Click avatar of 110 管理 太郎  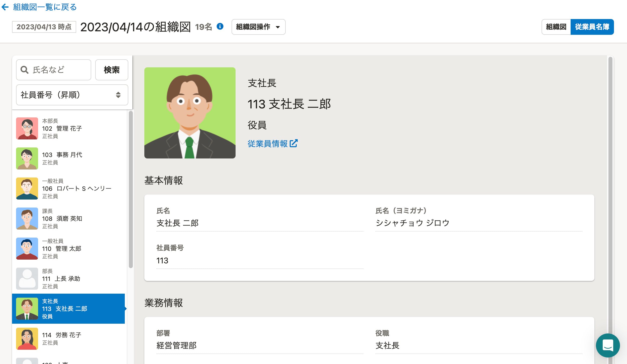[27, 249]
